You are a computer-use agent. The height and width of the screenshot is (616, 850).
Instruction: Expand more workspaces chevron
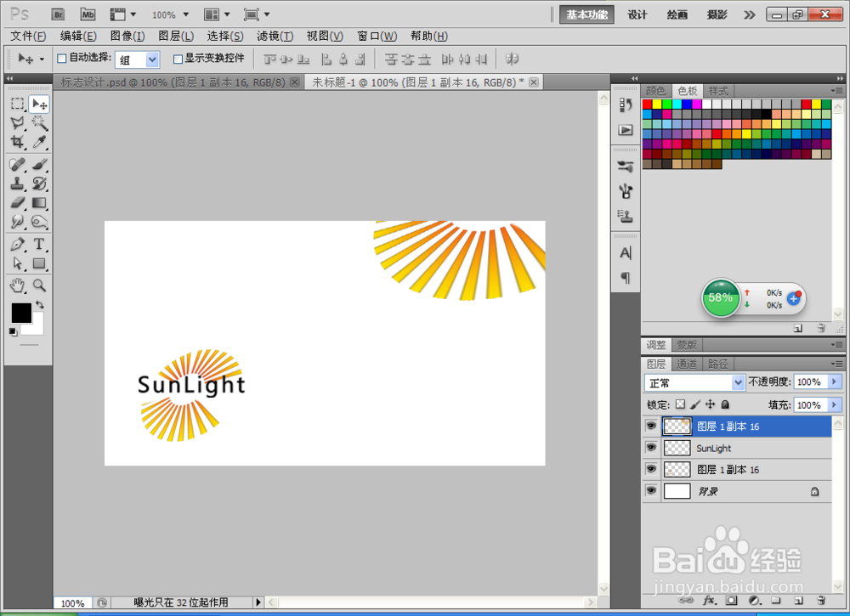point(749,14)
